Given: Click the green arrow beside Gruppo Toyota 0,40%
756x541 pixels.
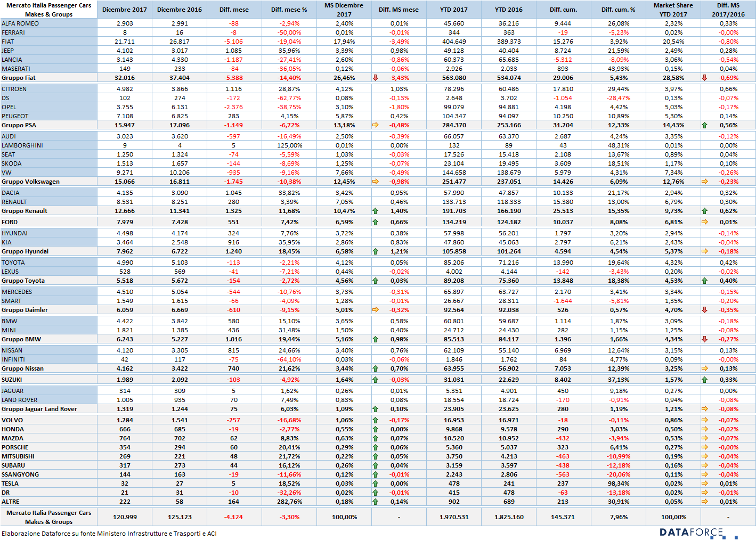Looking at the screenshot, I should tap(704, 281).
